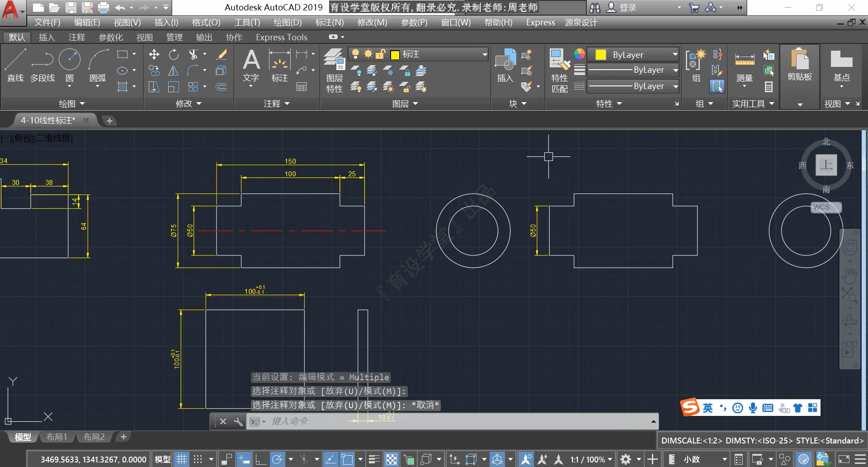Click the Plot printer icon
Viewport: 868px width, 467px height.
pos(104,7)
